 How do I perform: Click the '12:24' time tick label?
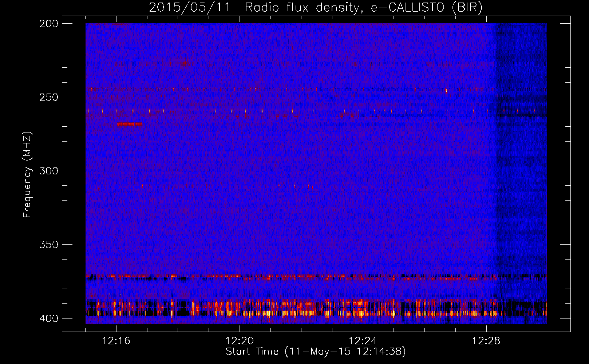[x=363, y=341]
